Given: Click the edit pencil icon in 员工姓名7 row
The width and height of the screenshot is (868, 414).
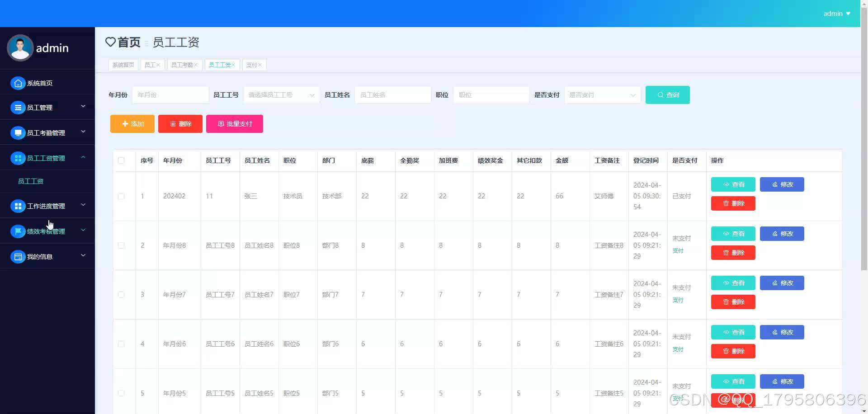Looking at the screenshot, I should (775, 283).
